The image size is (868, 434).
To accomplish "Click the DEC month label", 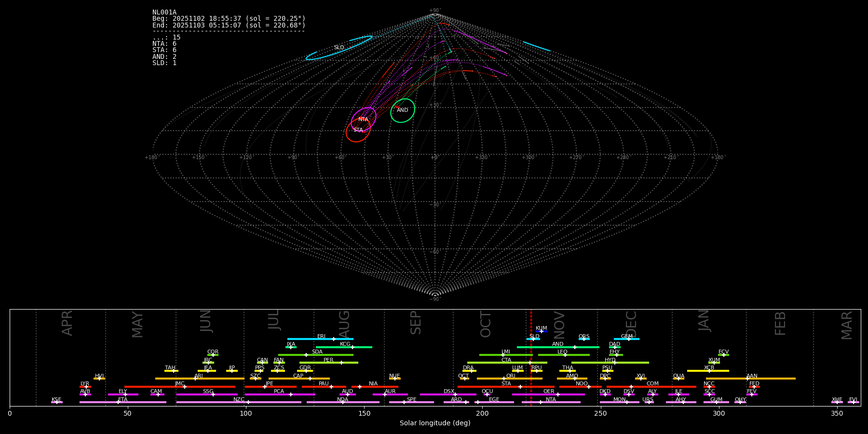I will tap(631, 324).
